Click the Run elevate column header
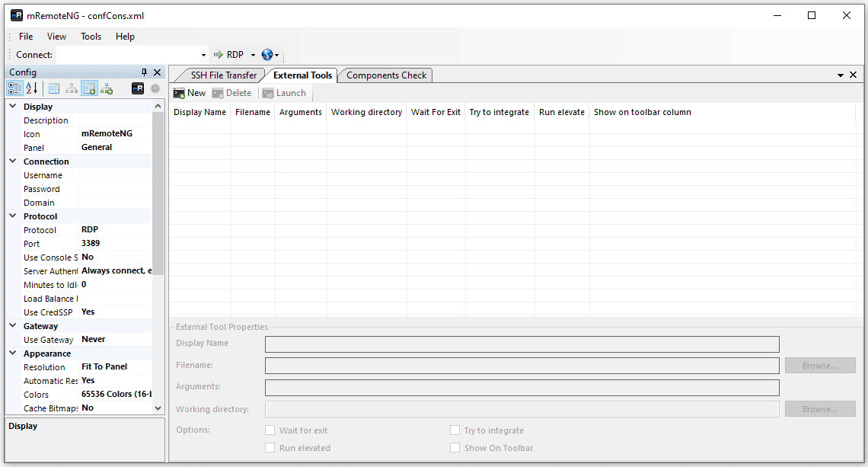 [x=562, y=112]
